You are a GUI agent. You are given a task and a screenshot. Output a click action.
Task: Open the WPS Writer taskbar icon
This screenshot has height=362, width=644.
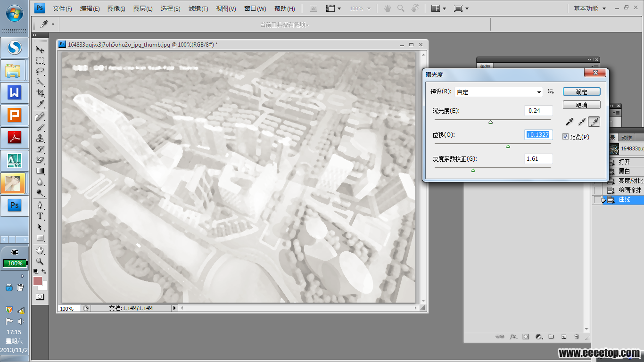pos(15,93)
